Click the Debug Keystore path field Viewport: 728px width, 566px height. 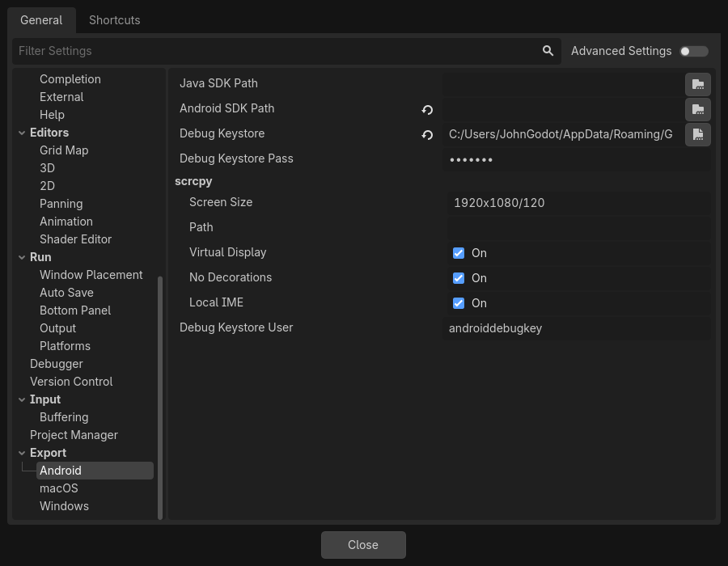coord(563,134)
